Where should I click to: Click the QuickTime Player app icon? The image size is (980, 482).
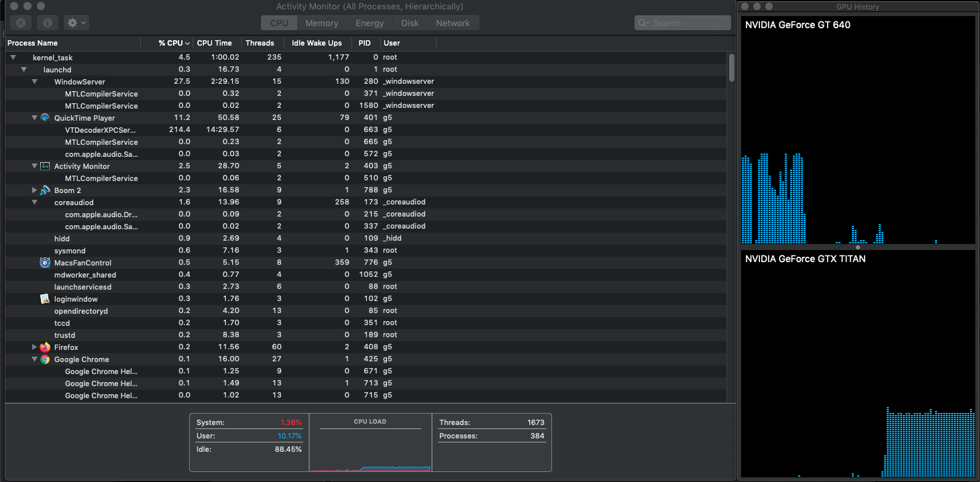pos(45,117)
